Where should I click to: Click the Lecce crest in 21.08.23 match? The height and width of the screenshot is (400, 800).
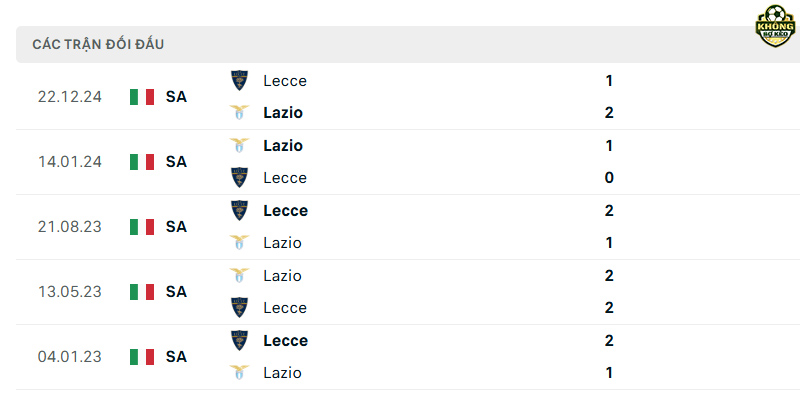pyautogui.click(x=239, y=210)
